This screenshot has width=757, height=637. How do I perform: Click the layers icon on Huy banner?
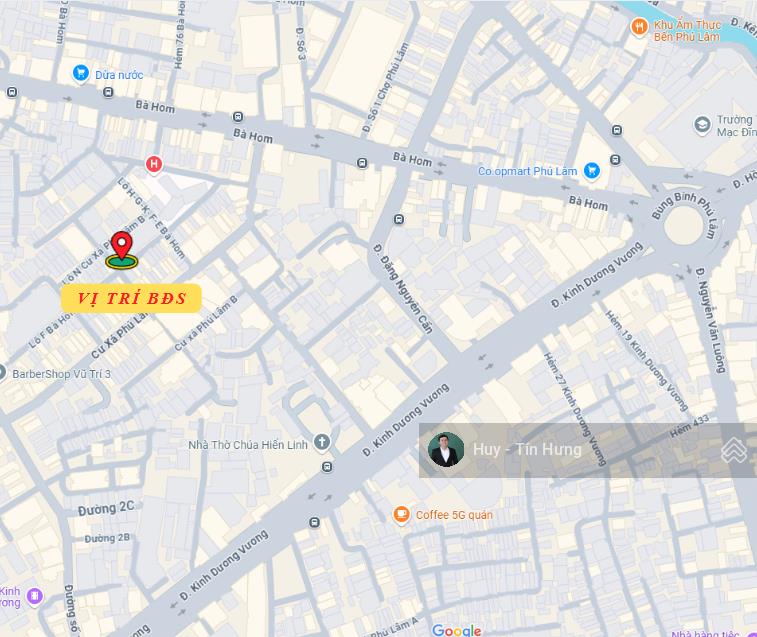(734, 450)
